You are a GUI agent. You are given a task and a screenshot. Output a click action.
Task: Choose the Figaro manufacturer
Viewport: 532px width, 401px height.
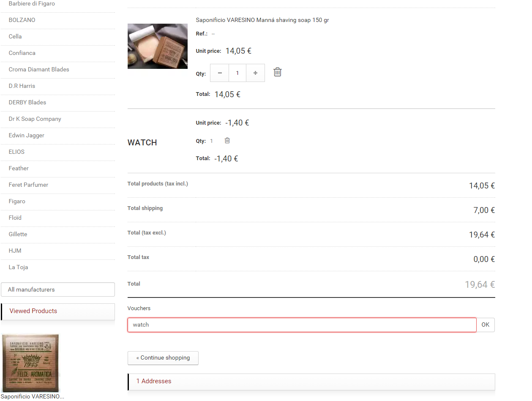pos(17,202)
